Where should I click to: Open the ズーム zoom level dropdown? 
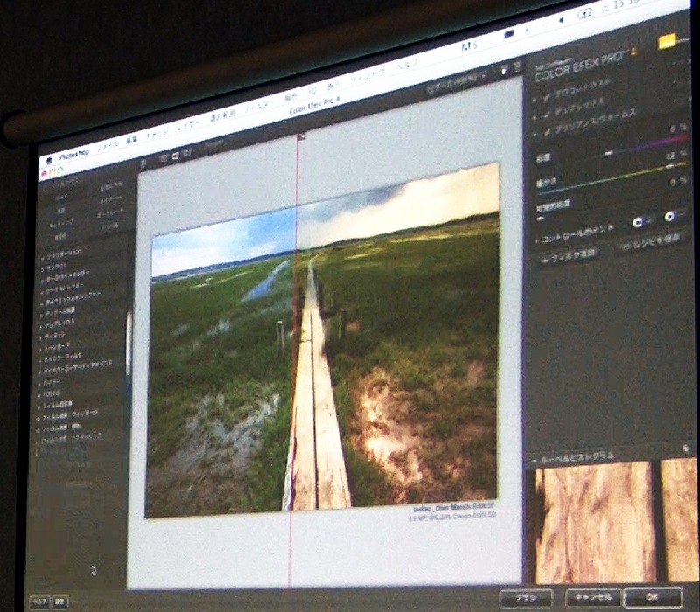pos(456,83)
